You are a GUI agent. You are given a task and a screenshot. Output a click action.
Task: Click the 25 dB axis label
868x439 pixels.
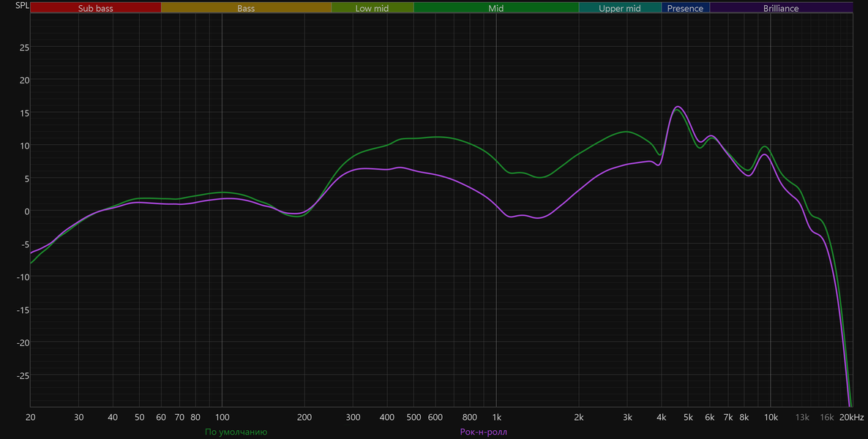point(24,47)
